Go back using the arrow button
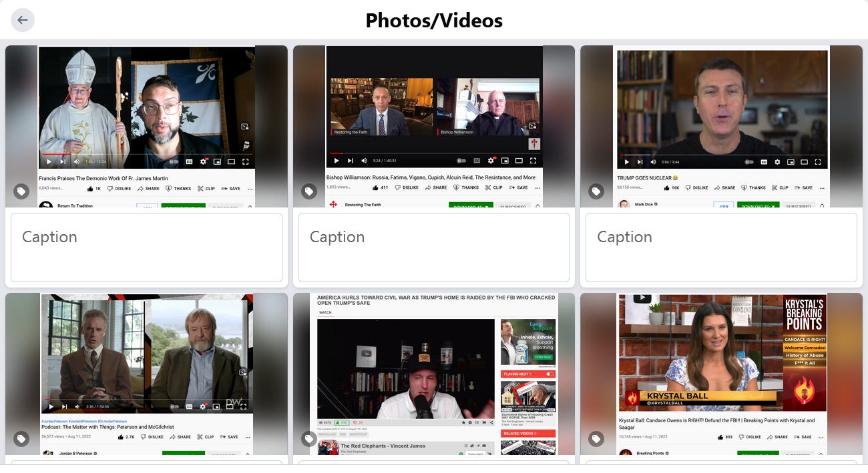Viewport: 868px width, 473px height. [x=23, y=20]
